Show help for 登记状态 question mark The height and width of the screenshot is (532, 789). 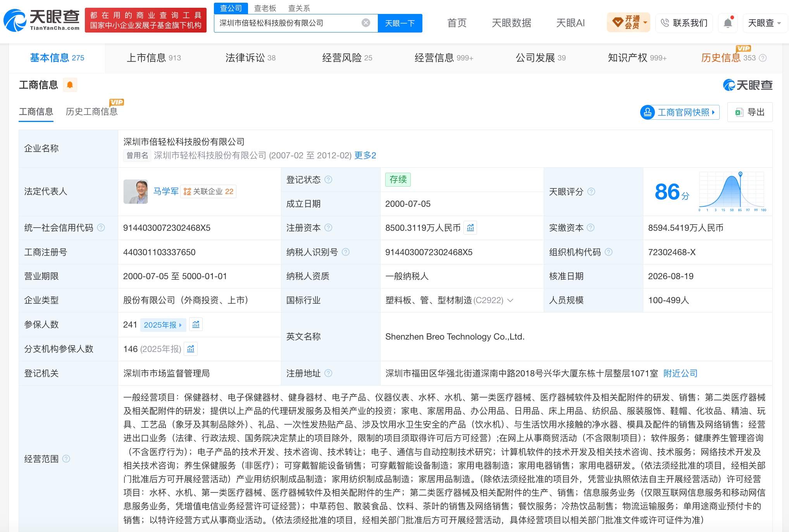(328, 180)
